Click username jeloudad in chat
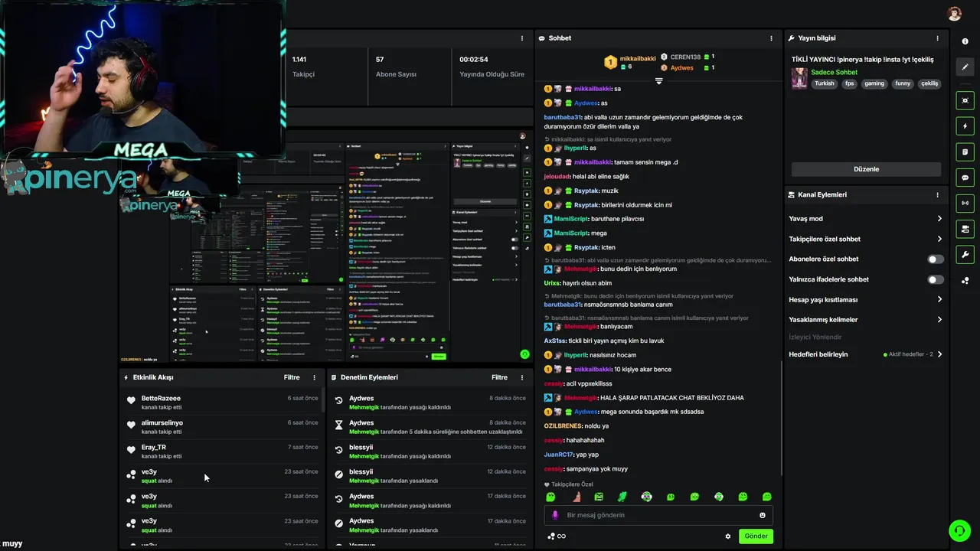 click(557, 177)
